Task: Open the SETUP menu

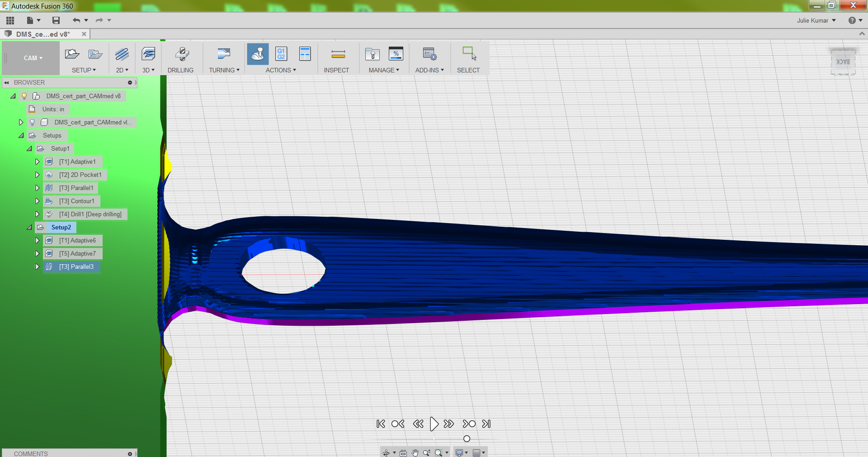Action: point(84,70)
